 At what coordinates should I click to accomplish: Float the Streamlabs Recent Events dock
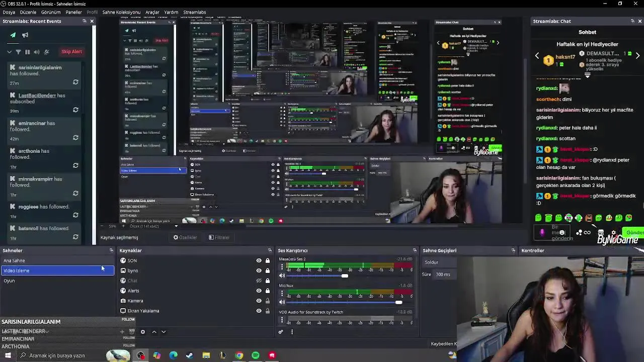point(84,21)
